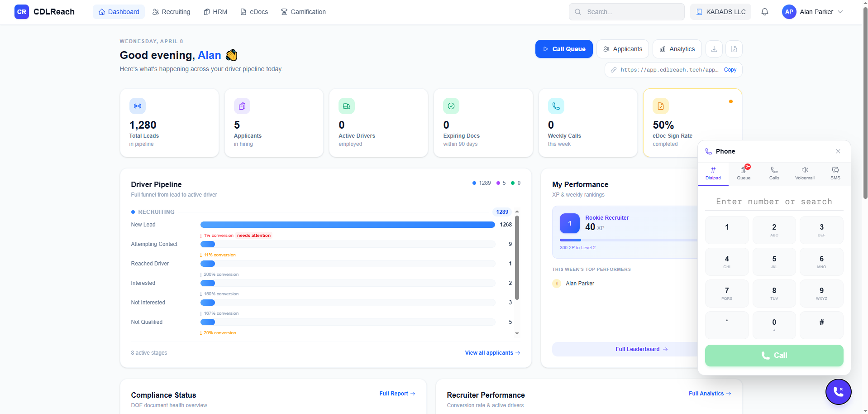Click the floating phone call button

[839, 392]
